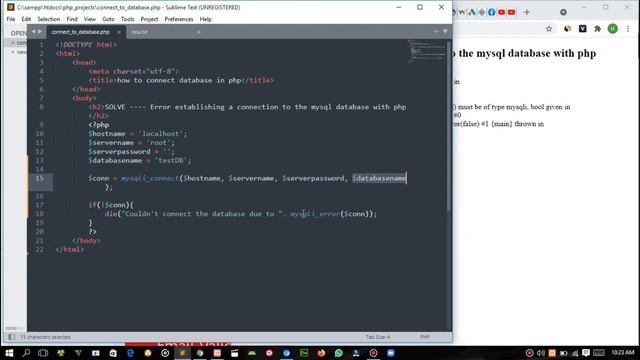Open a new Chrome tab with plus
Viewport: 640px width, 360px height.
coord(527,12)
